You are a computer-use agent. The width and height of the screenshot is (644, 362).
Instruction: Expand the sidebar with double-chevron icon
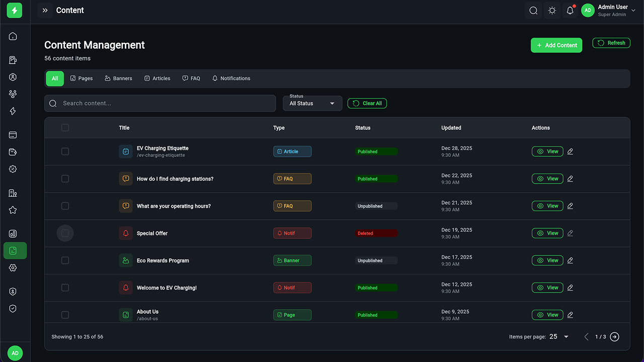tap(45, 11)
